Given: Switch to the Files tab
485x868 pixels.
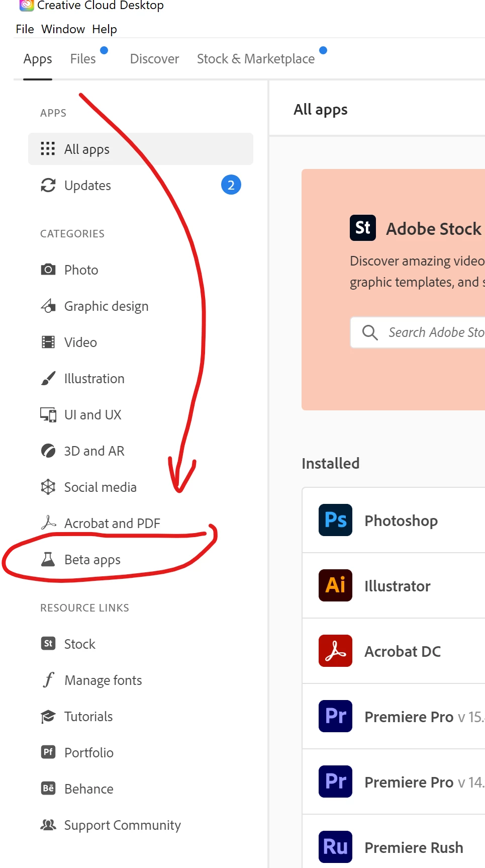Looking at the screenshot, I should click(83, 59).
